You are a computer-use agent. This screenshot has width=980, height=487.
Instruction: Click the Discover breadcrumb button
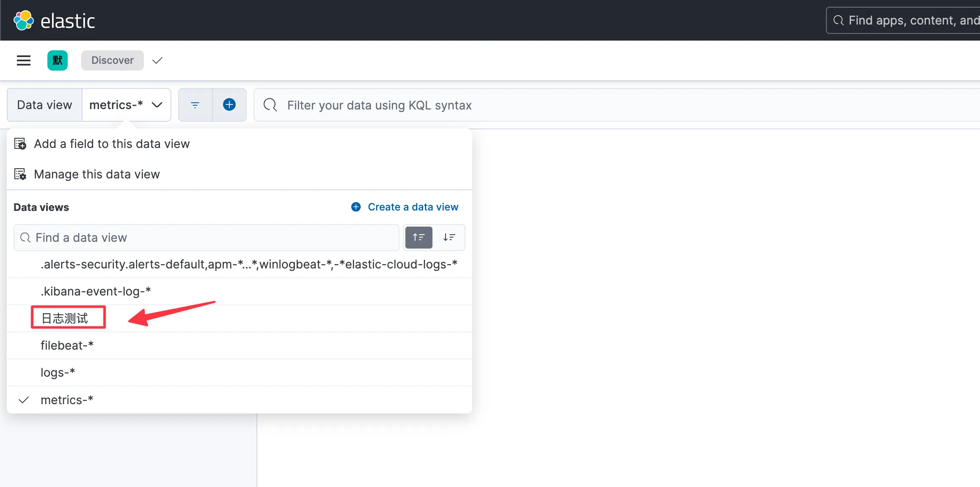click(x=112, y=60)
